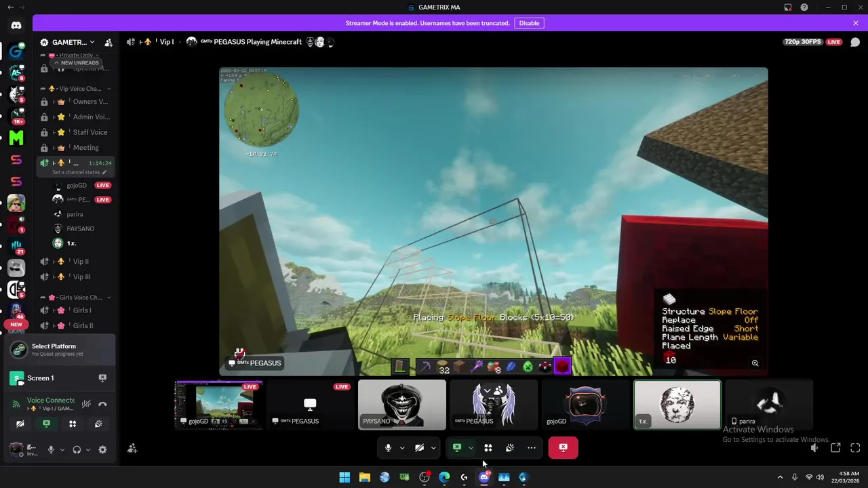Select the 1x. participant tile
Viewport: 868px width, 488px height.
pyautogui.click(x=677, y=405)
